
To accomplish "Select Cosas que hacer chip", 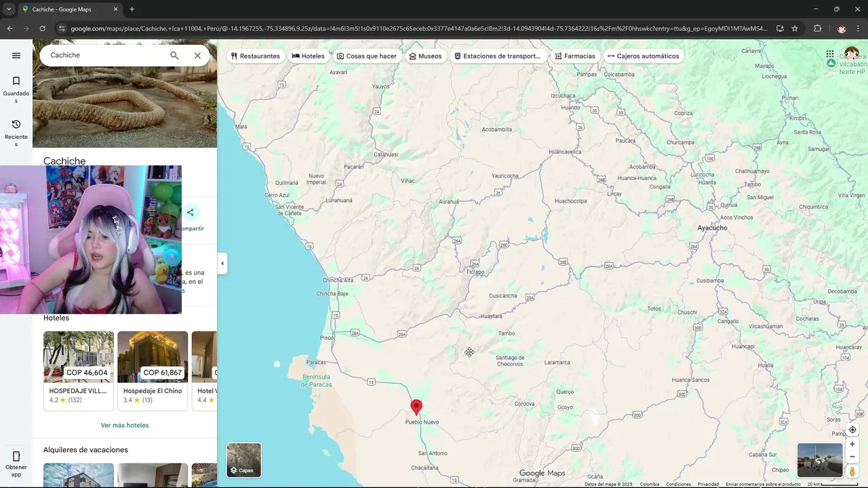I will [x=367, y=56].
